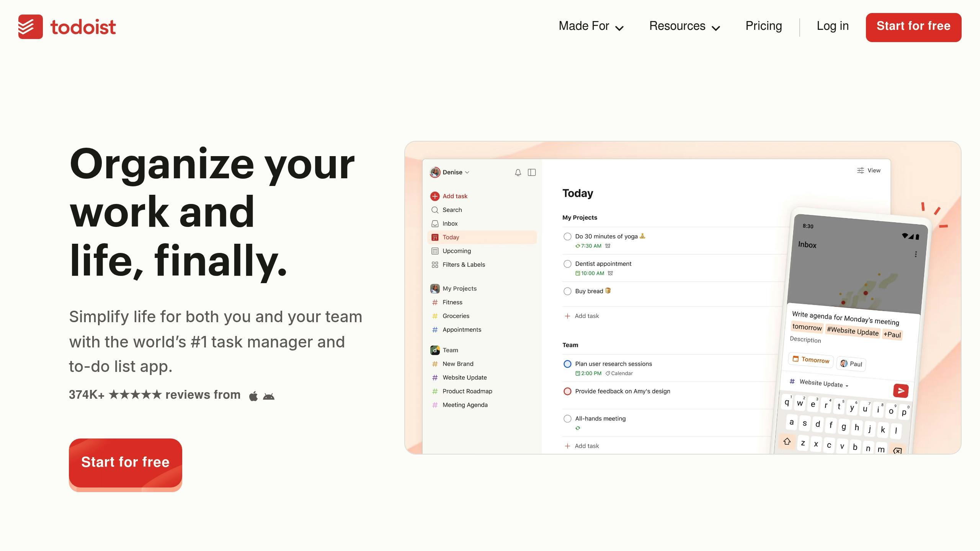Click the recurring icon under All-hands meeting
Viewport: 980px width, 551px height.
[x=578, y=428]
